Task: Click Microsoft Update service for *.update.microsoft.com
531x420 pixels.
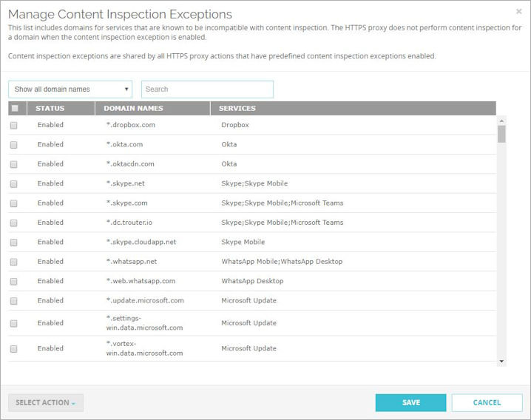Action: (x=249, y=300)
